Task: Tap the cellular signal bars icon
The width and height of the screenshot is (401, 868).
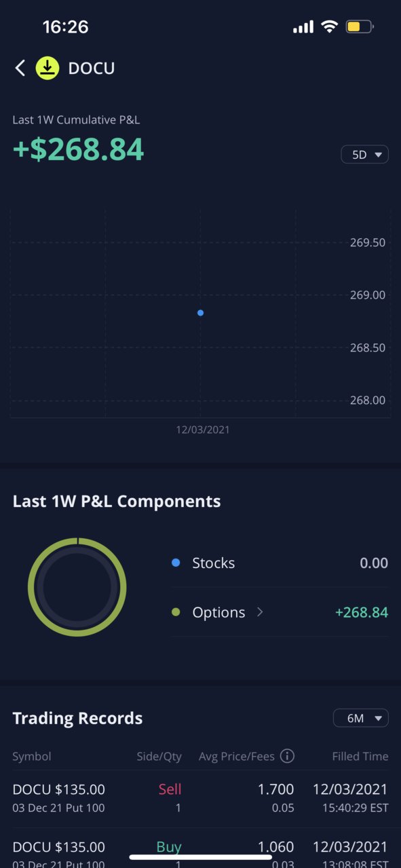Action: [303, 27]
